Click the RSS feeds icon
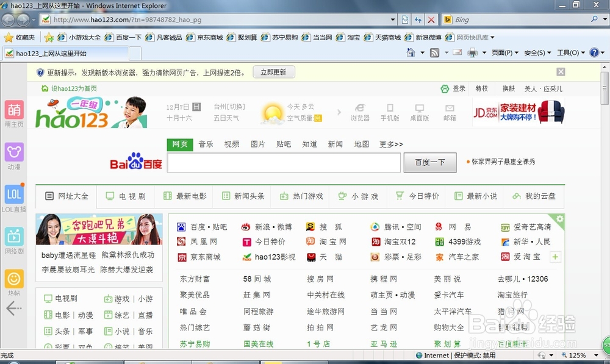This screenshot has height=364, width=610. 434,52
